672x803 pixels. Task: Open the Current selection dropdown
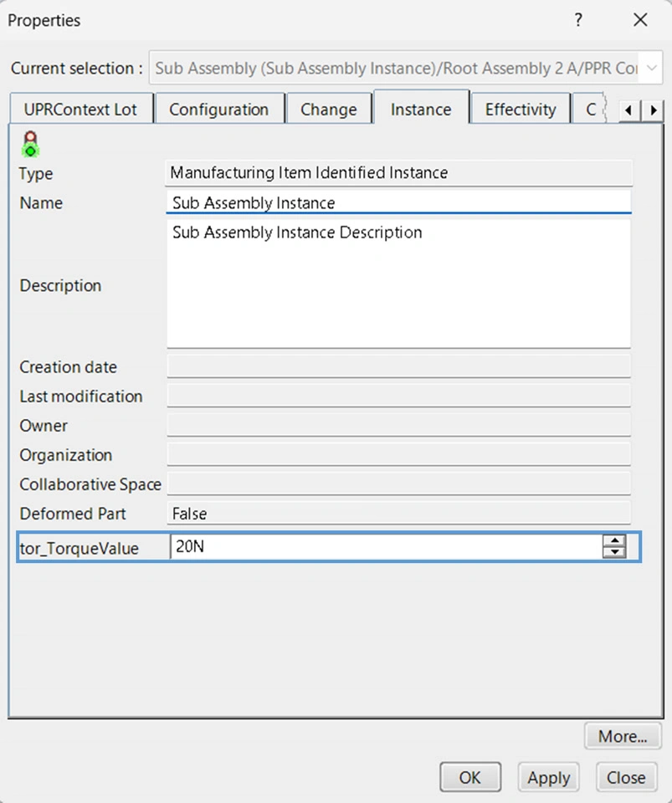tap(651, 69)
